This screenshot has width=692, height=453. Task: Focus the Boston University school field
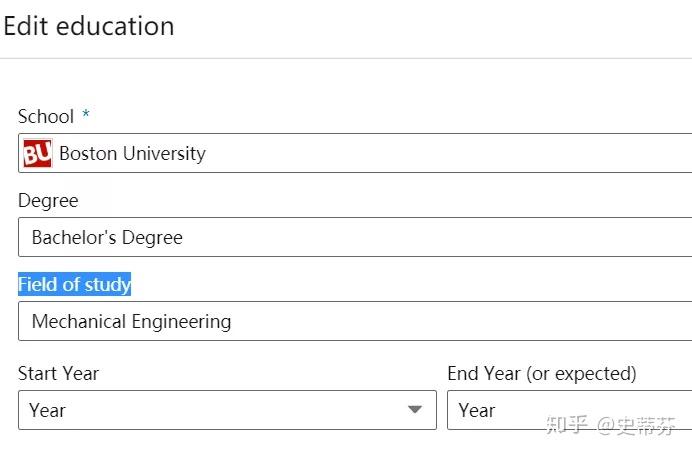click(355, 153)
